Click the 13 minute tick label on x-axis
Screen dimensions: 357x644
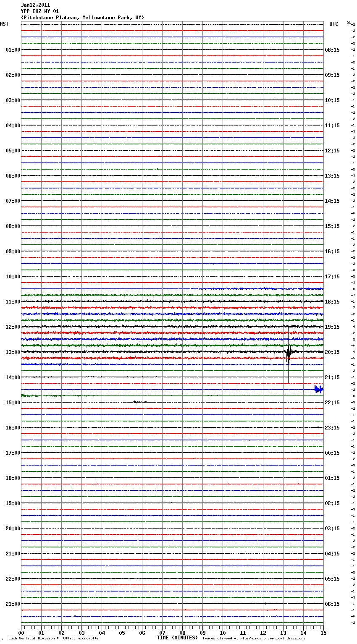(283, 633)
